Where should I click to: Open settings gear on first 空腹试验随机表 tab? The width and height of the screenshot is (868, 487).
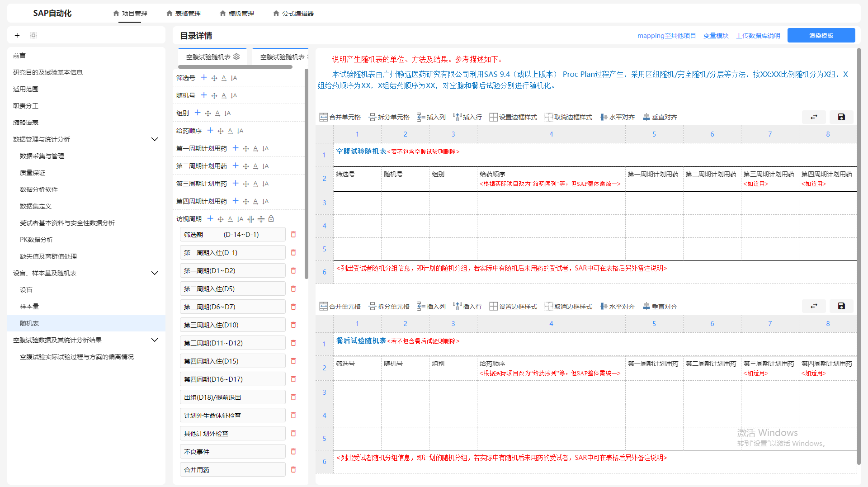[236, 57]
